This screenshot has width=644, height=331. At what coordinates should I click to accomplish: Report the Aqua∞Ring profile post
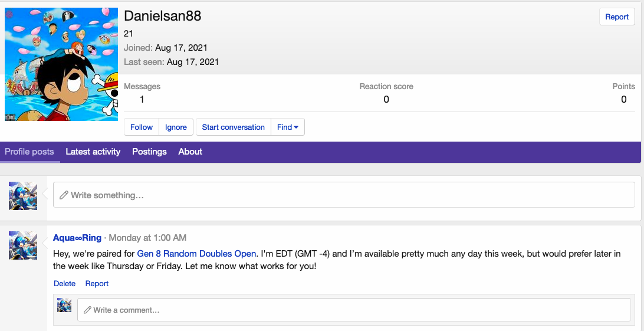pyautogui.click(x=97, y=284)
